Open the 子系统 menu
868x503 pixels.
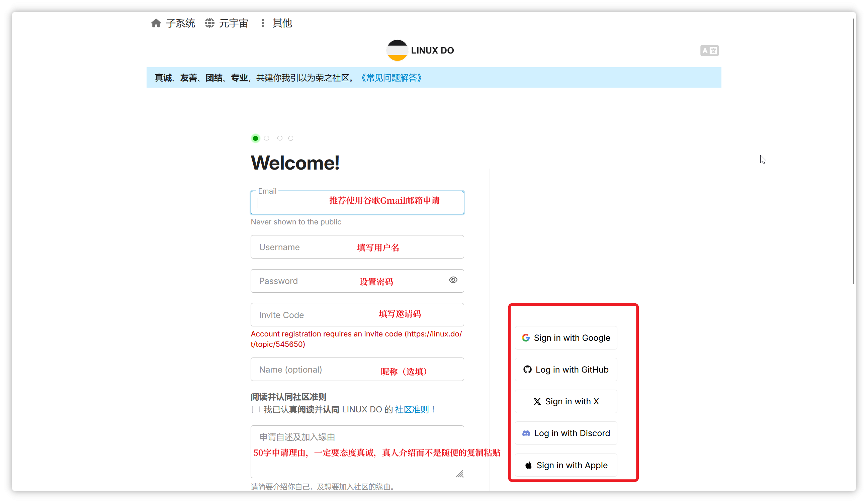(180, 23)
